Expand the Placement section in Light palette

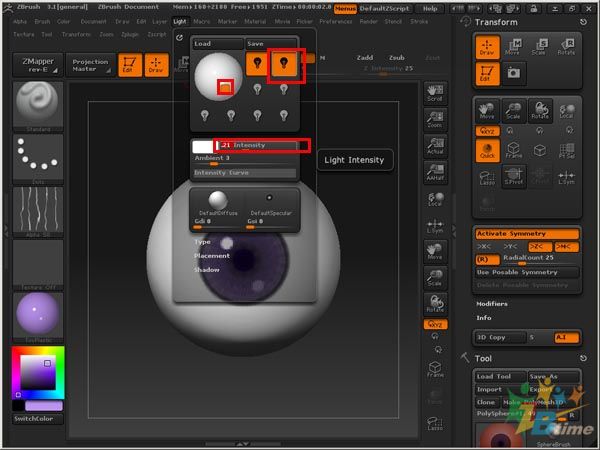pos(212,256)
